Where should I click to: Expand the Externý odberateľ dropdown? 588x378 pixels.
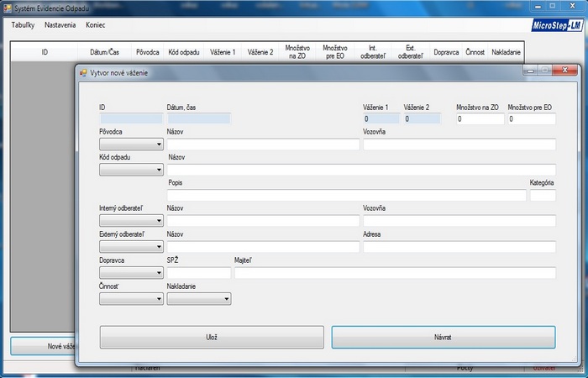(x=131, y=246)
